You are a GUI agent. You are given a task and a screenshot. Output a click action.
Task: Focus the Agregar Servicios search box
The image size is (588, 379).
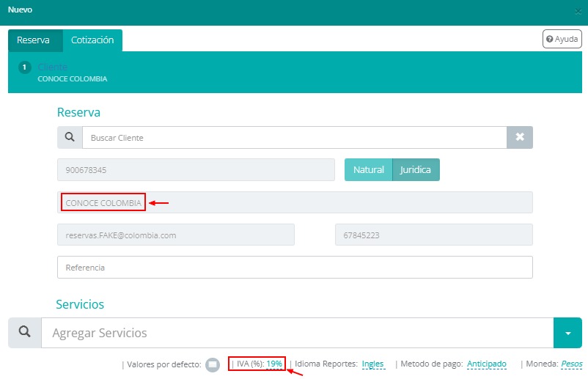tap(297, 333)
